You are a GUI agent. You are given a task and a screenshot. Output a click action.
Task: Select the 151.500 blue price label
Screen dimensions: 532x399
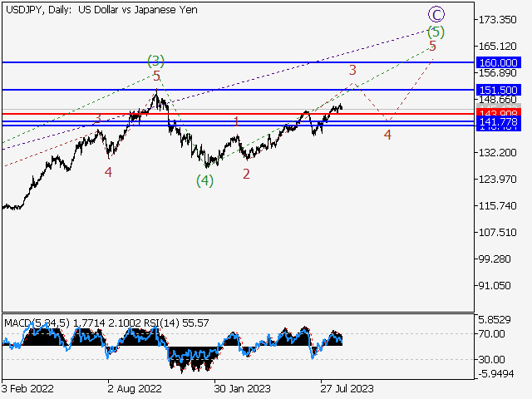coord(499,90)
